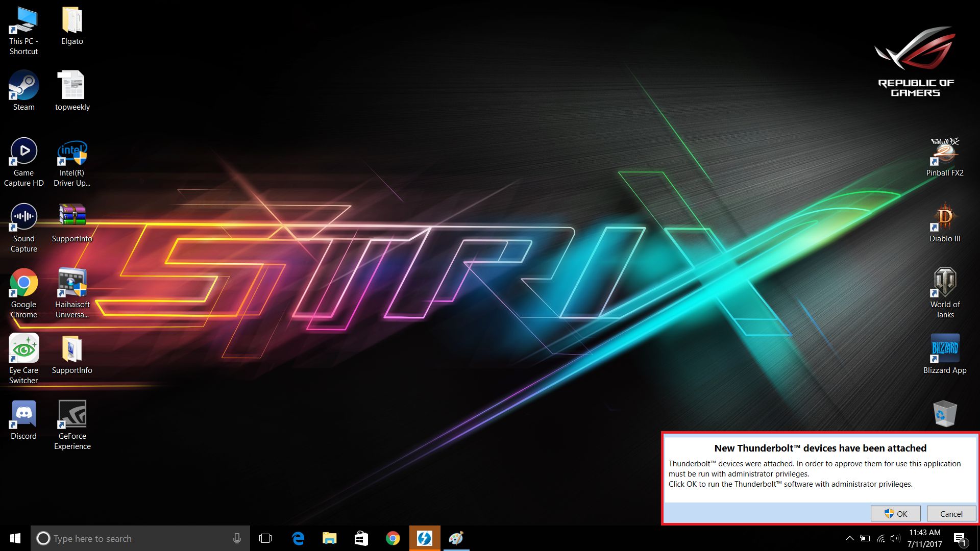The image size is (980, 551).
Task: Open Chrome from the taskbar
Action: [393, 538]
